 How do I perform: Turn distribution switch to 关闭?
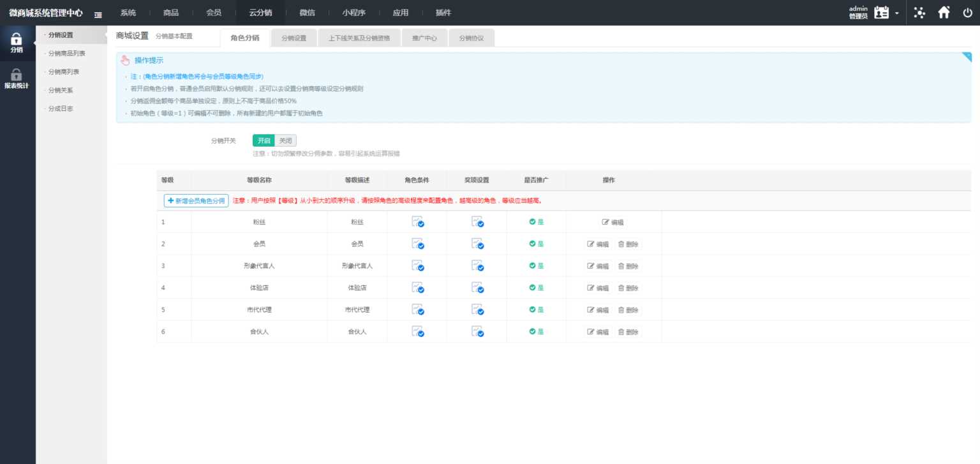(286, 141)
